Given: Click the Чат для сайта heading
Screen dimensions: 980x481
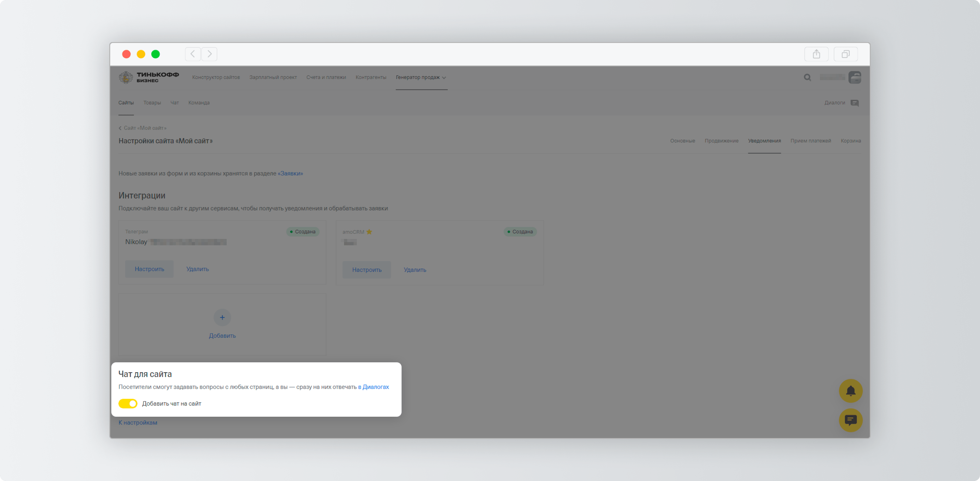Looking at the screenshot, I should pos(145,374).
